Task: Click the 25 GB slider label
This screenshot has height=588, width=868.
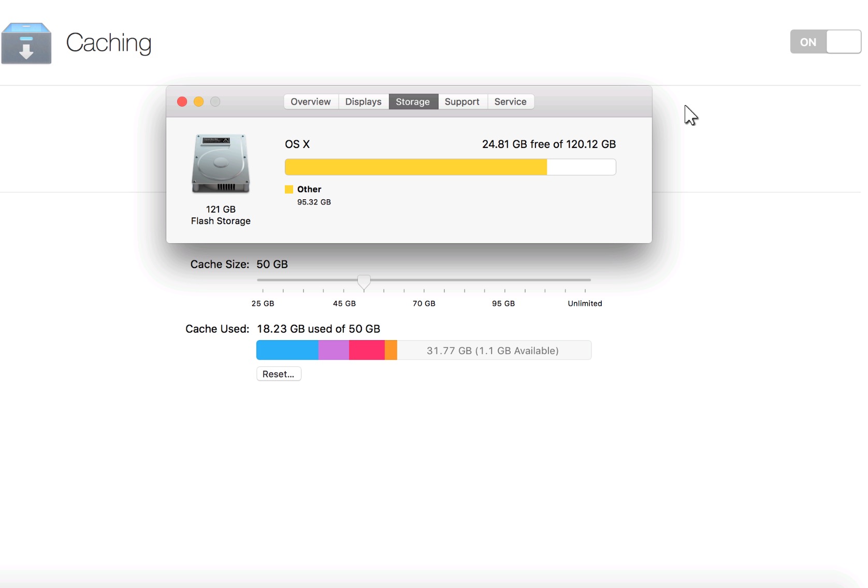Action: point(263,303)
